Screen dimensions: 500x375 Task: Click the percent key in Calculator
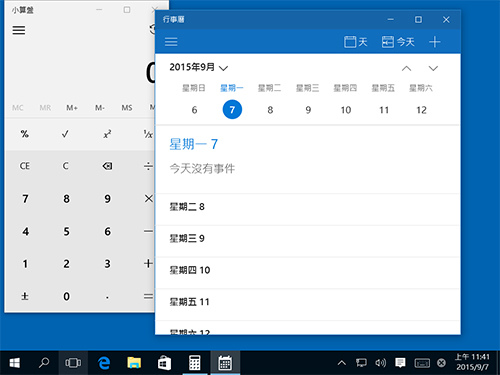coord(25,134)
